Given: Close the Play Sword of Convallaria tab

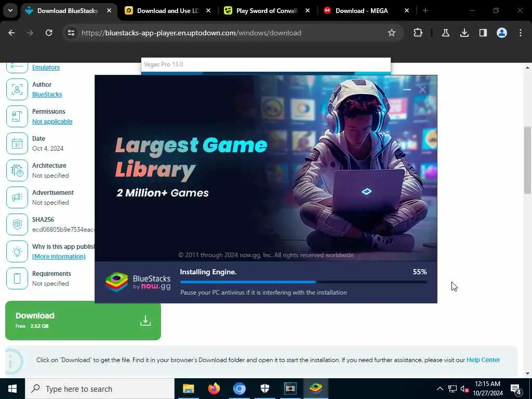Looking at the screenshot, I should (x=308, y=11).
